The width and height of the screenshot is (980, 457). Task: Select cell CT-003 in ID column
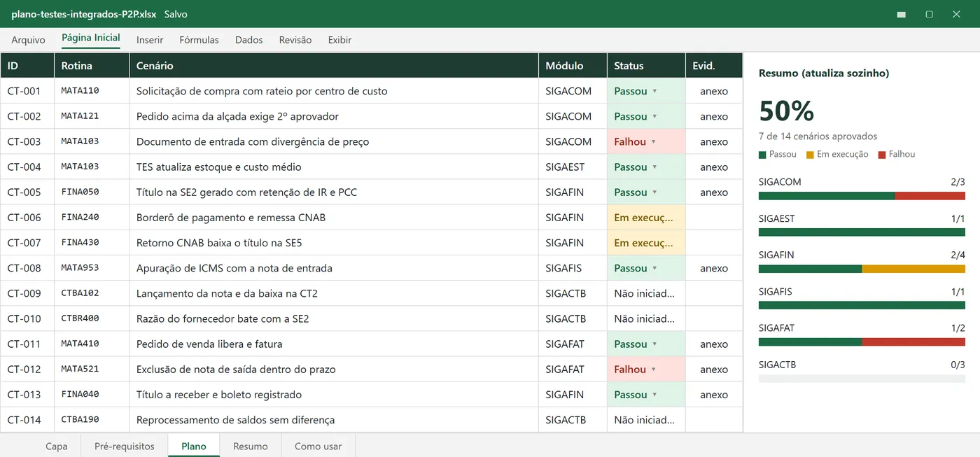[27, 141]
